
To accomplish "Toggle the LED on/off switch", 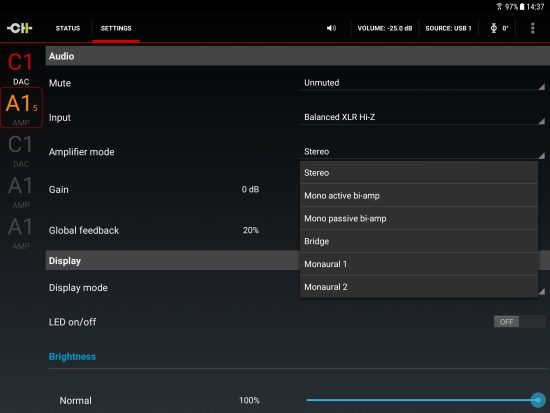I will pos(519,322).
